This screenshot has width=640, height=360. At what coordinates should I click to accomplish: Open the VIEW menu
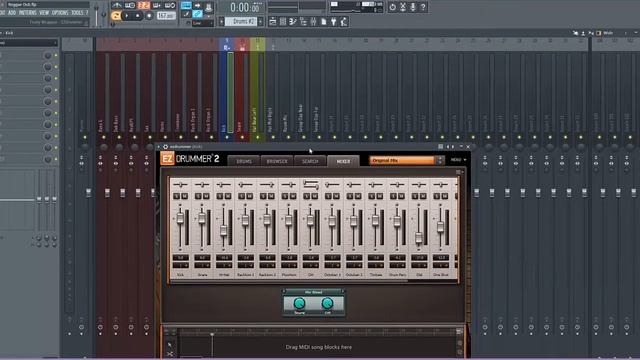(44, 13)
